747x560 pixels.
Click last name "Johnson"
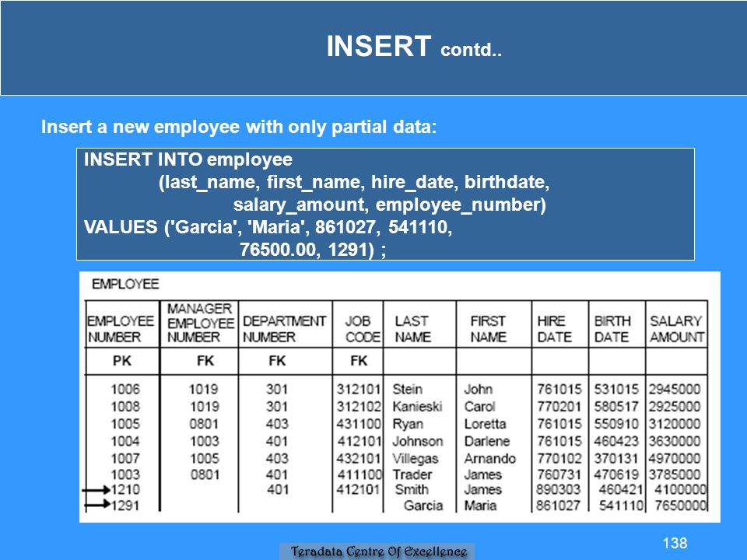point(418,441)
